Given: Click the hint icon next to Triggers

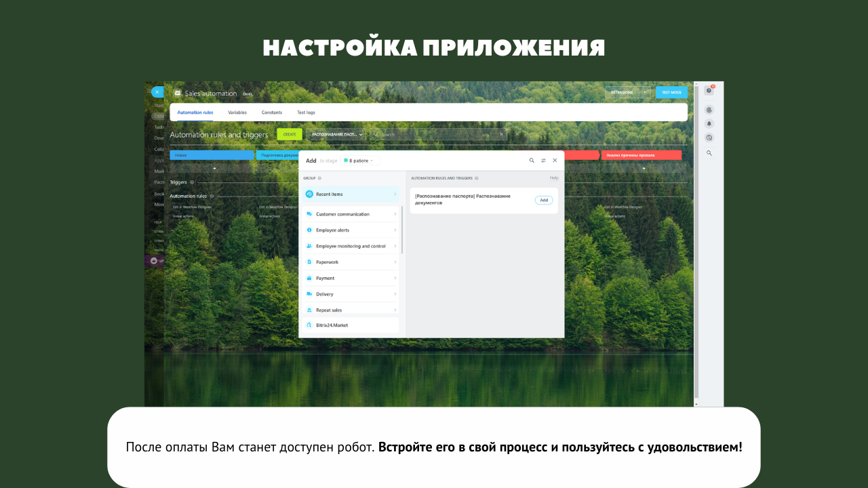Looking at the screenshot, I should 192,182.
